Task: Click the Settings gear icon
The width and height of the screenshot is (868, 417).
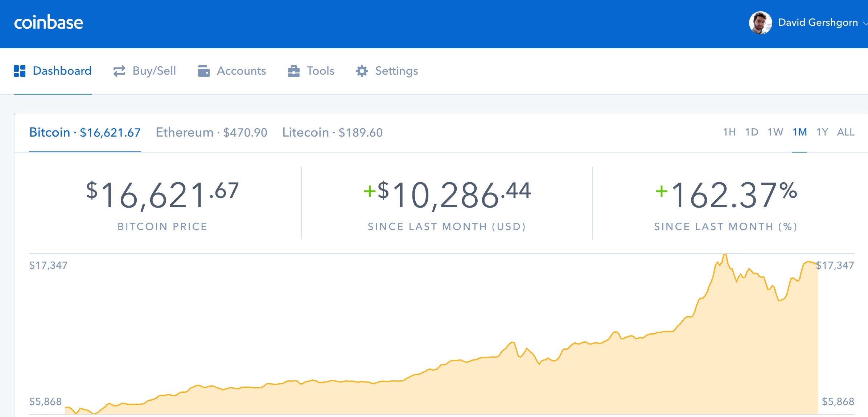Action: [362, 71]
